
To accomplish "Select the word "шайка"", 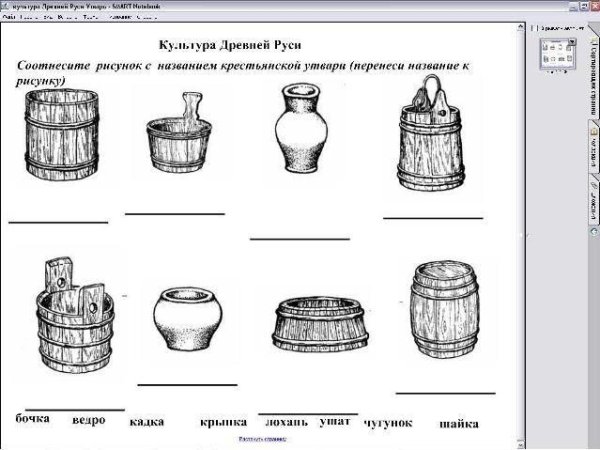I will (x=459, y=424).
